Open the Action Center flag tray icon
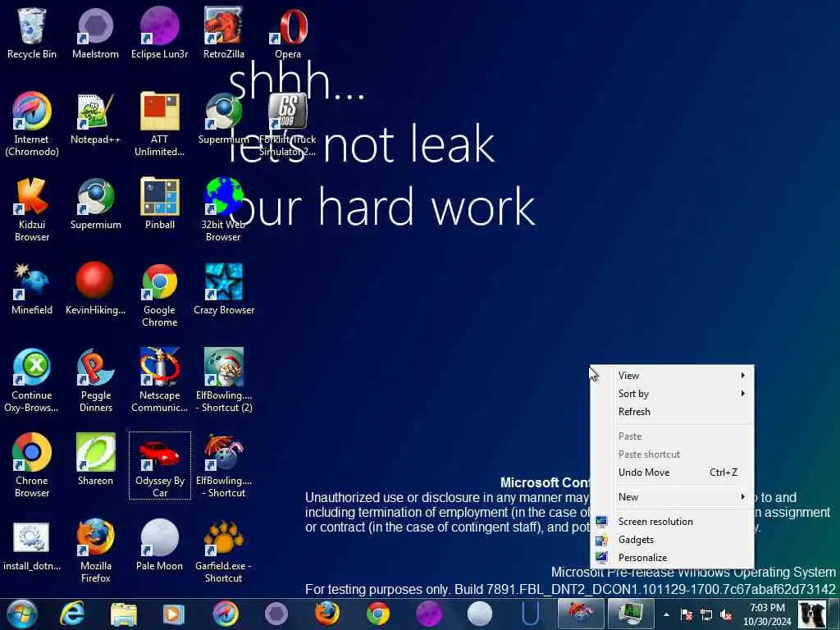This screenshot has width=840, height=630. pyautogui.click(x=687, y=615)
